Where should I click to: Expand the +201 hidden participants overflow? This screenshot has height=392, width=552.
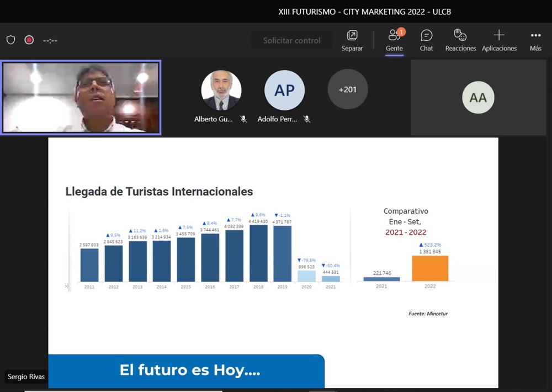tap(348, 89)
